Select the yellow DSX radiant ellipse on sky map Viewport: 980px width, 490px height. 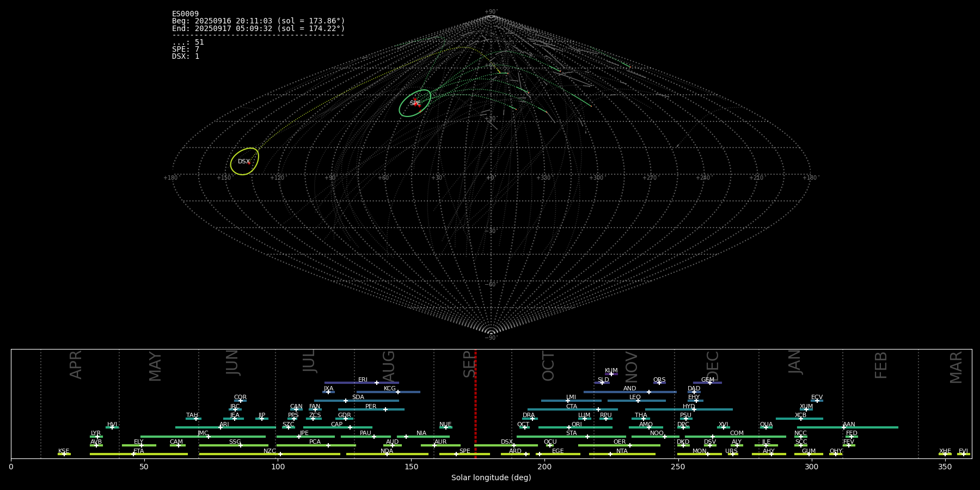[x=244, y=162]
